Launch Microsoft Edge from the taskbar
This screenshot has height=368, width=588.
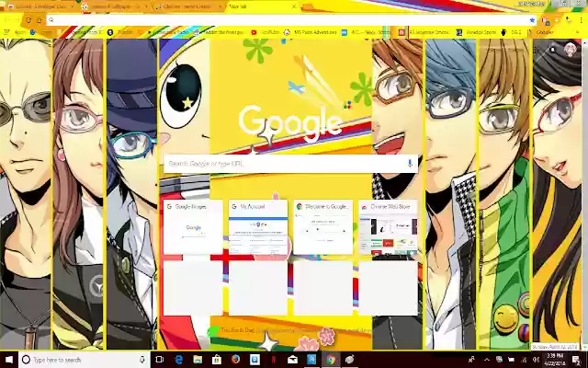coord(179,360)
